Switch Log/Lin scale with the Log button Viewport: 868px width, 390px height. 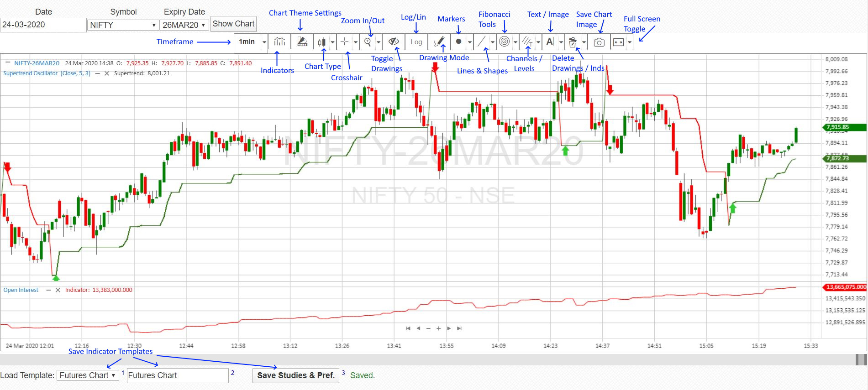[x=416, y=42]
